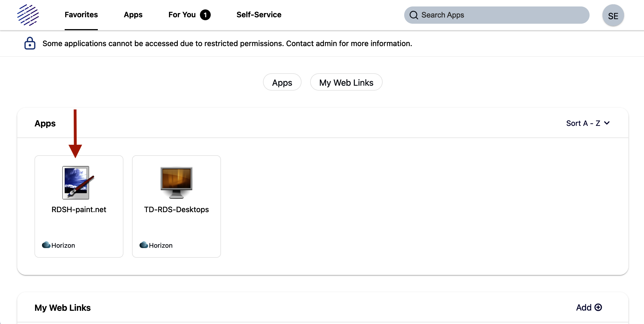
Task: Expand the Sort A - Z dropdown
Action: pyautogui.click(x=583, y=123)
